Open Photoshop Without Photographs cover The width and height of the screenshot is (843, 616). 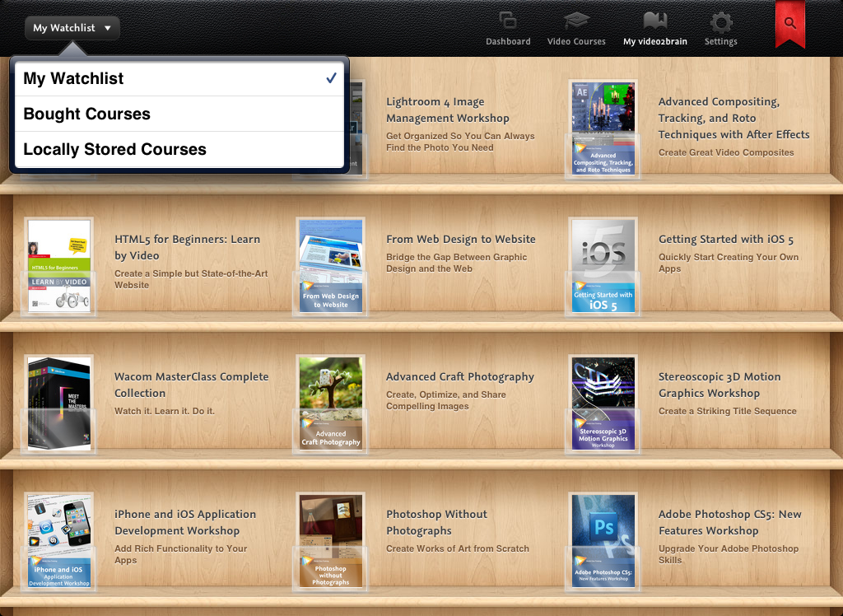331,541
